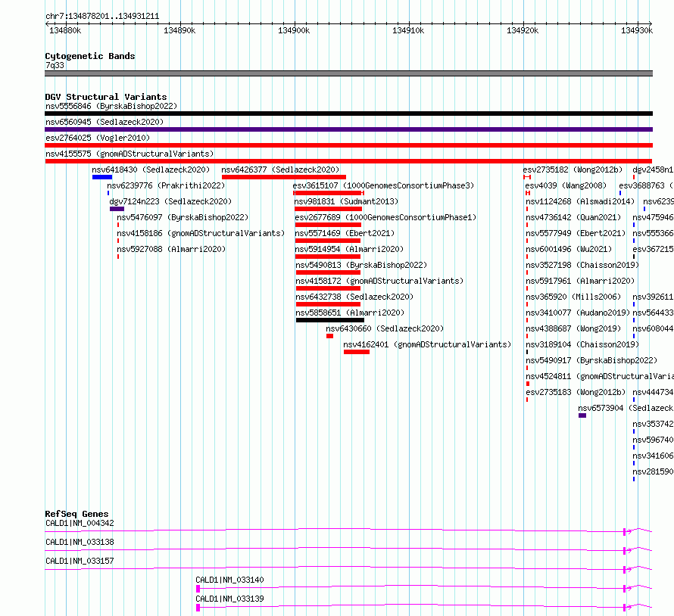
Task: Click the nsv6426377 (Sedlazeck2020) label
Action: (x=280, y=170)
